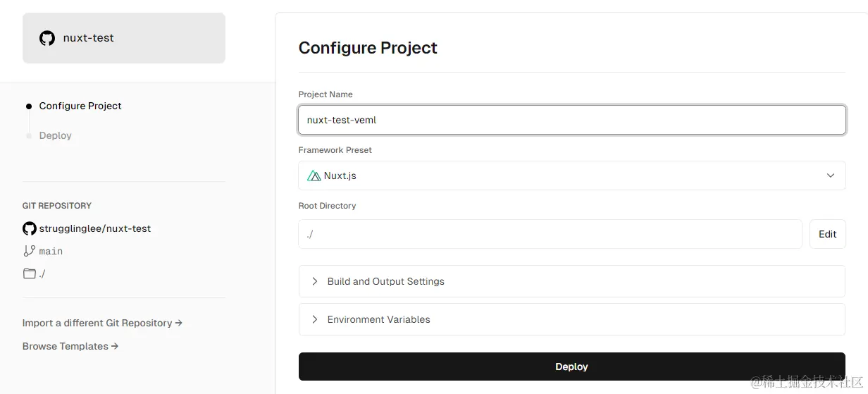Screen dimensions: 868x394
Task: Click the git branch icon beside main
Action: [x=29, y=251]
